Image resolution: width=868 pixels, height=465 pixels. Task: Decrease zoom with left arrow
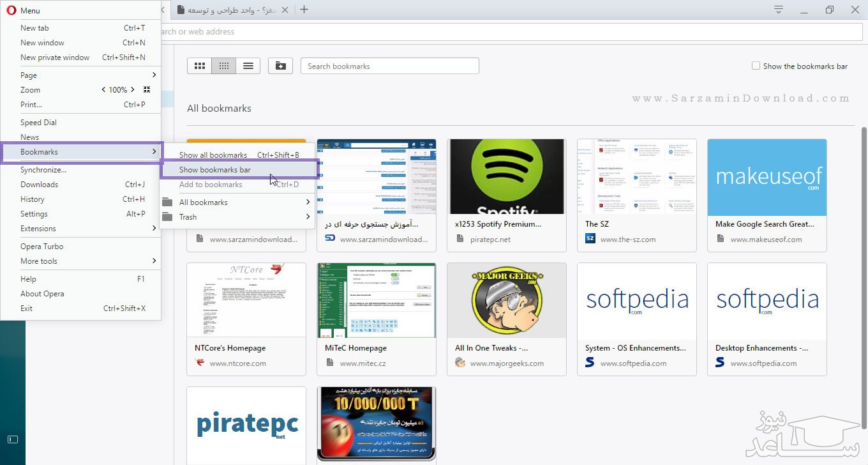click(103, 90)
